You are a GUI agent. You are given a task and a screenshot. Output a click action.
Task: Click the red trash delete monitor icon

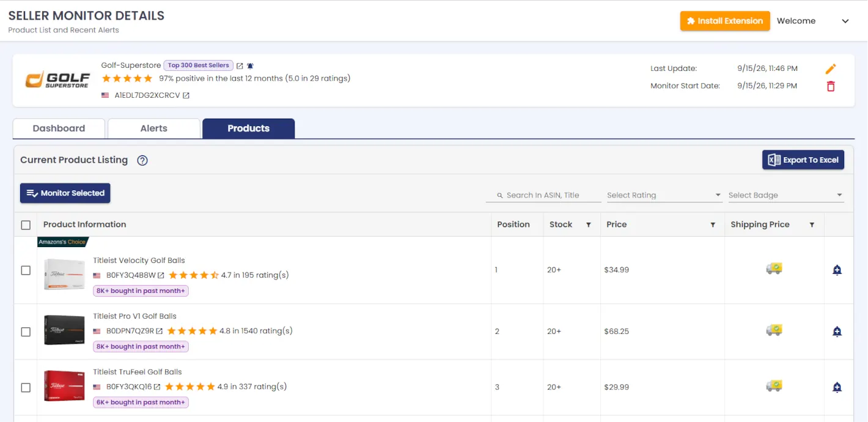(x=831, y=86)
